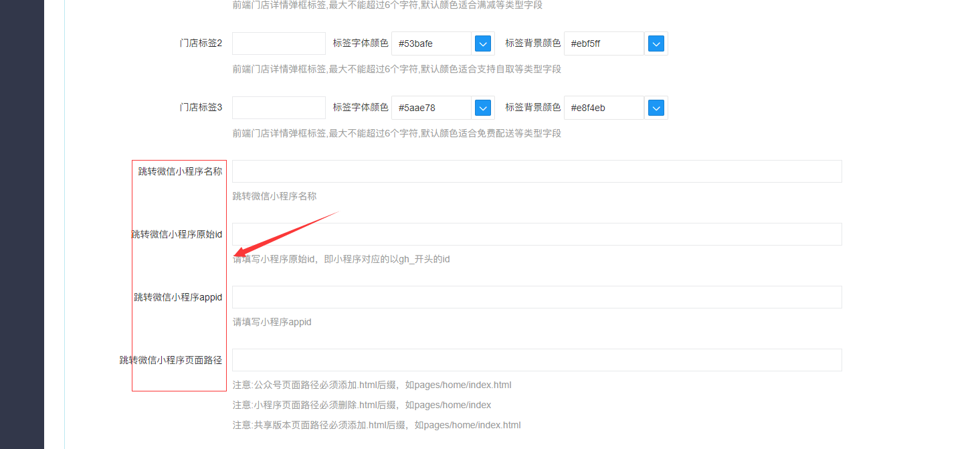Open color dropdown beside #5aae78 font color
Viewport: 980px width, 449px height.
[x=483, y=108]
